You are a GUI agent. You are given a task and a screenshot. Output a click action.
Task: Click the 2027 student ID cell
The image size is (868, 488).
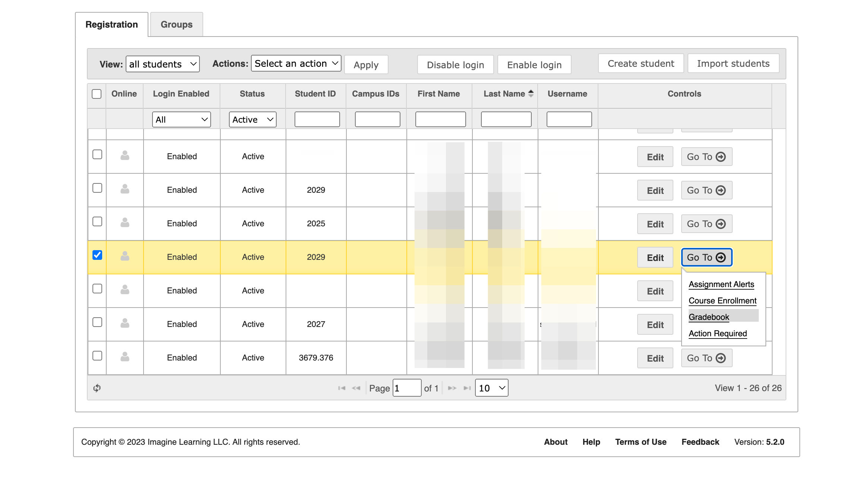click(x=316, y=324)
